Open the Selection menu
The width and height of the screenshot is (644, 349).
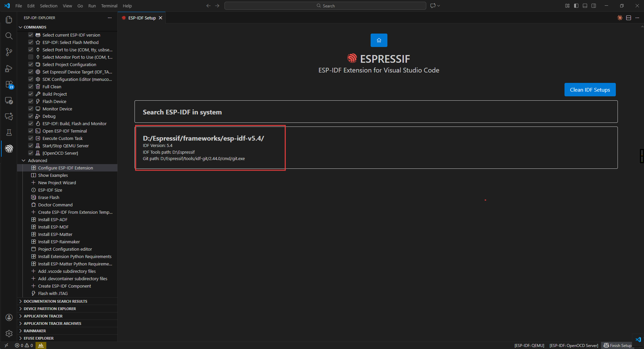pyautogui.click(x=49, y=6)
